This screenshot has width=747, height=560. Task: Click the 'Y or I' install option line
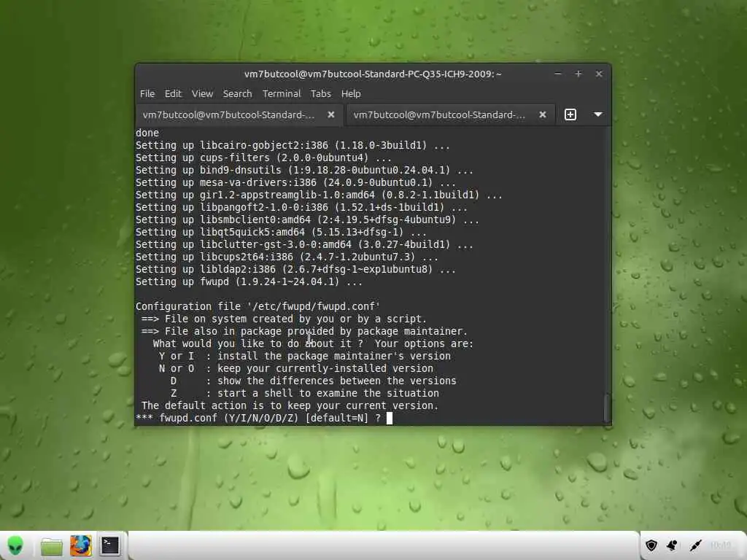(x=305, y=356)
